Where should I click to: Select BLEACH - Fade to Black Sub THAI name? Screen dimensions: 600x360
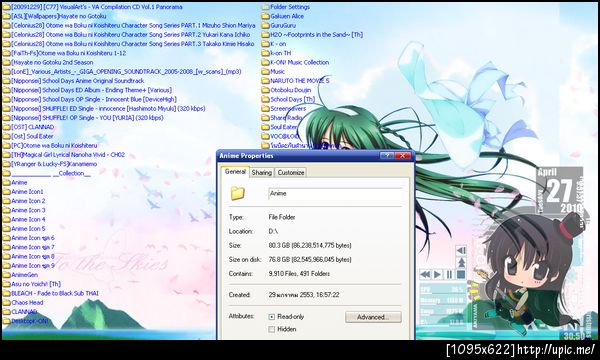[55, 293]
